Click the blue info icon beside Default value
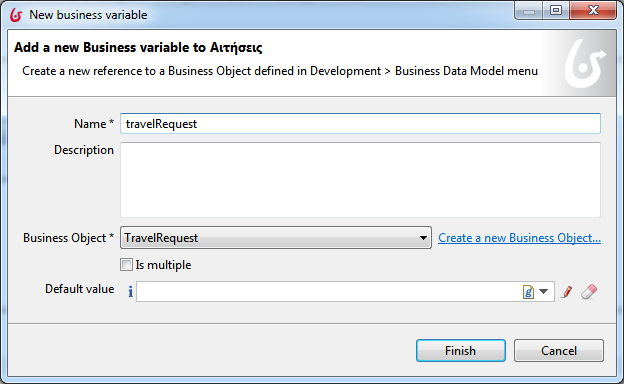The image size is (624, 384). point(130,292)
